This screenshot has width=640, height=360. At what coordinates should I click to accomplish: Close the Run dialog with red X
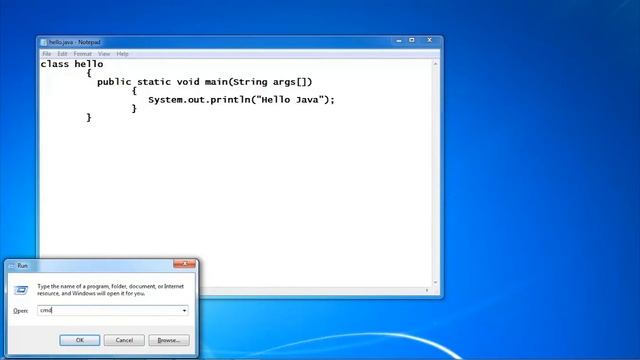pos(184,264)
